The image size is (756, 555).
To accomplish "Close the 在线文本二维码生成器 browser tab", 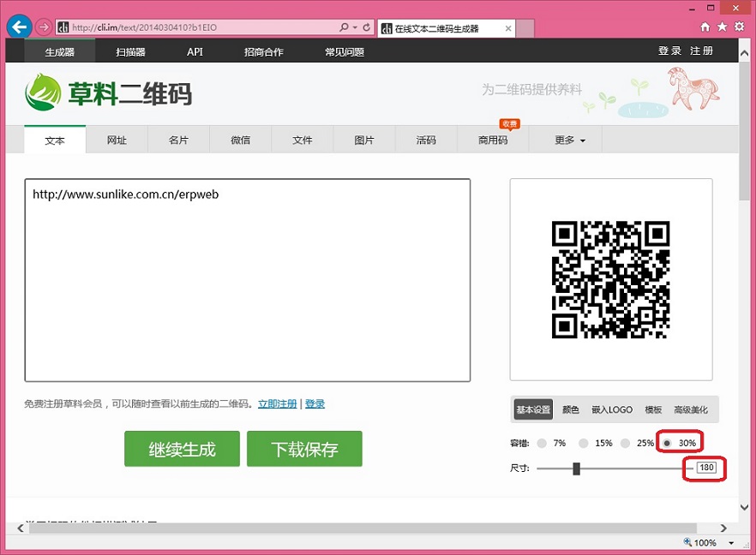I will [508, 28].
